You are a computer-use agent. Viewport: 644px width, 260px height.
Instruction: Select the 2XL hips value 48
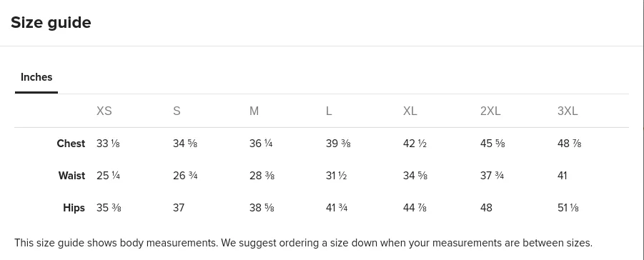click(x=486, y=207)
